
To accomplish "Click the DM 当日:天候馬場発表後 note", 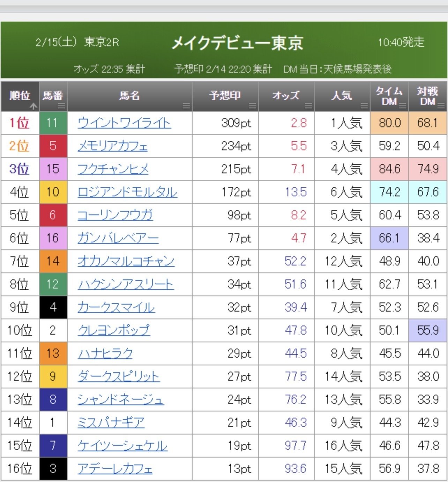I will [337, 69].
